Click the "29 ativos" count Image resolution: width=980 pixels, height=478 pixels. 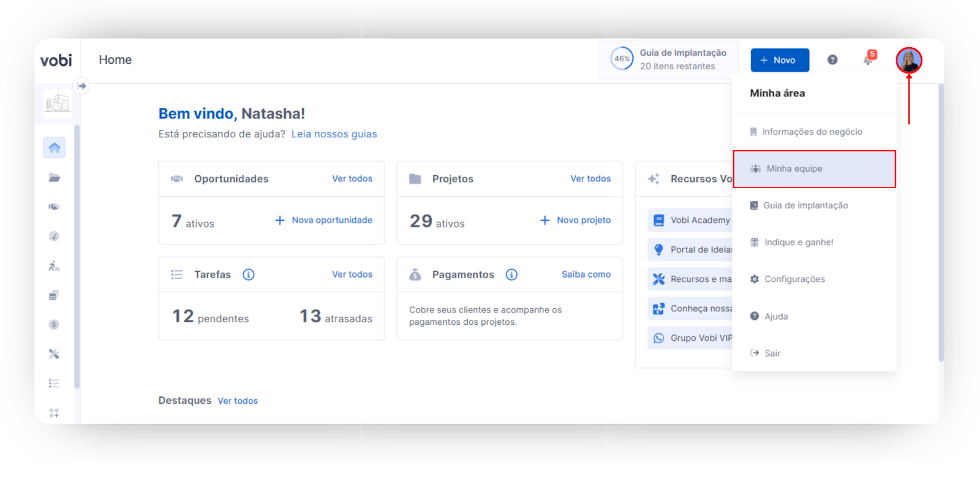pos(437,221)
